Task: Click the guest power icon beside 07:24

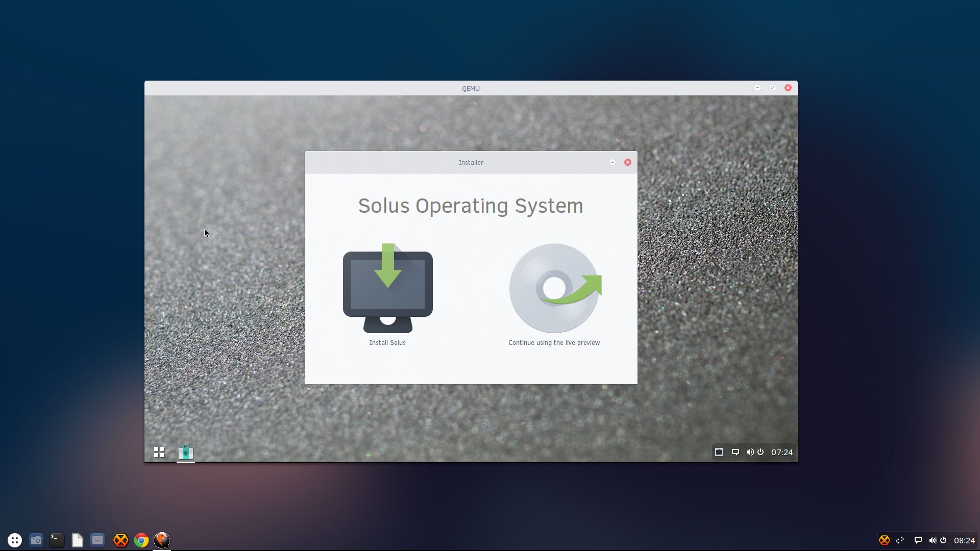Action: coord(761,452)
